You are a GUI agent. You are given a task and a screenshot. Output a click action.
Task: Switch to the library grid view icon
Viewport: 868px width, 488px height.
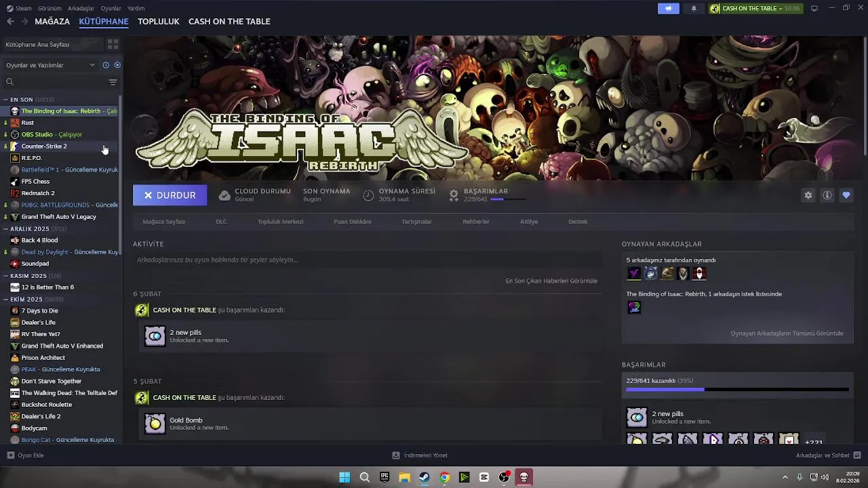113,44
